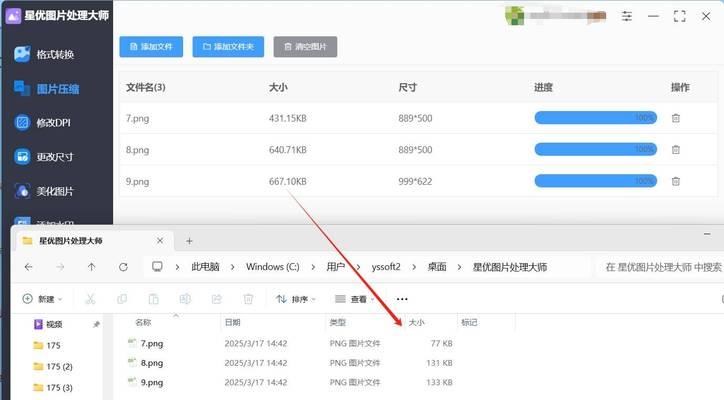
Task: Select 640.71KB size cell for 8.png
Action: click(x=288, y=150)
